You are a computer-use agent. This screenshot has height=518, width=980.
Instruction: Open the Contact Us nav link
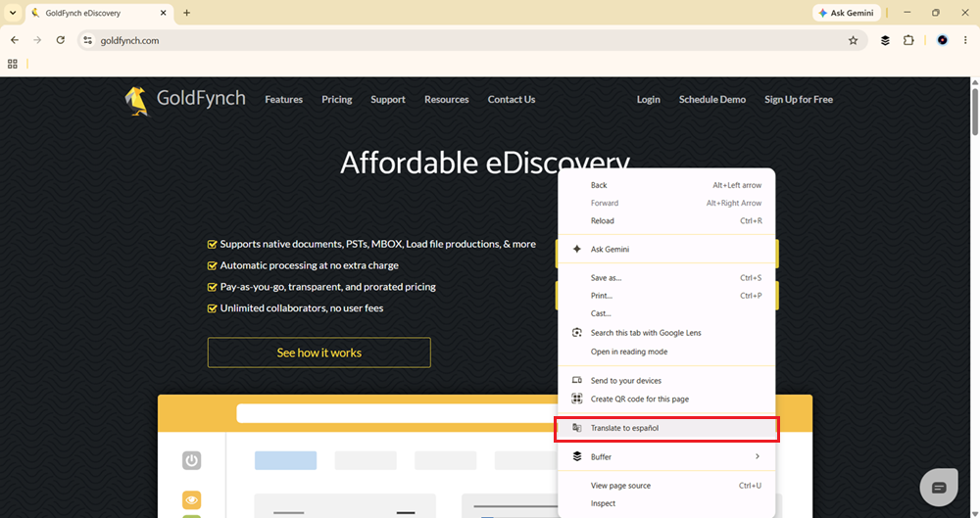[512, 99]
